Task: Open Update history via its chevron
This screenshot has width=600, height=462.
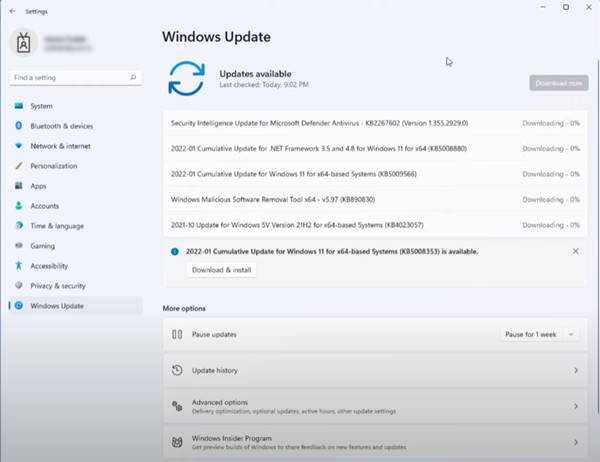Action: pos(576,370)
